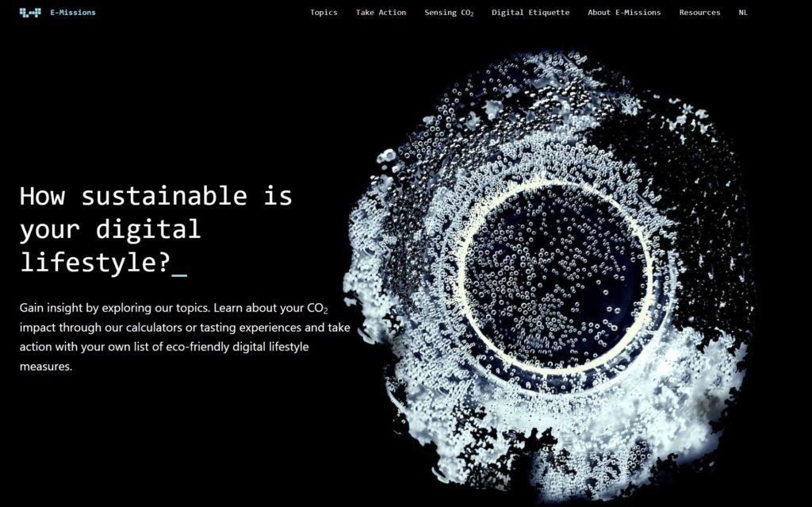Image resolution: width=812 pixels, height=507 pixels.
Task: Click the headline 'How sustainable is'
Action: 156,197
